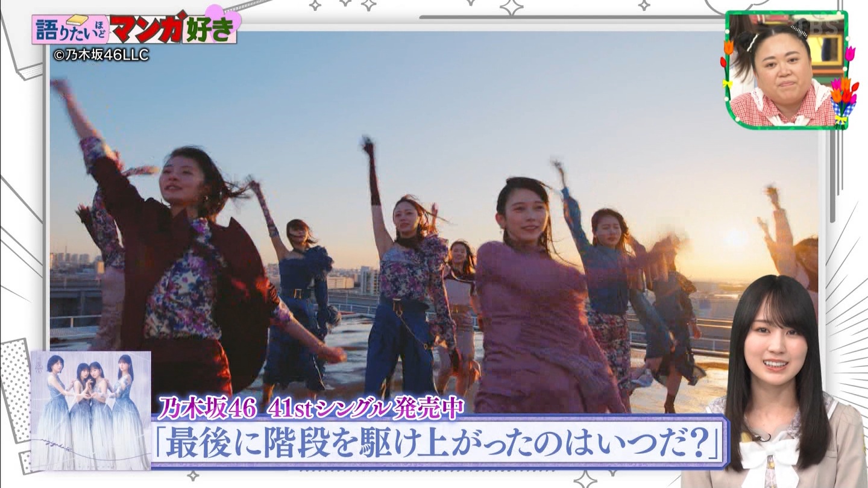Click the pink tulip at the inset's top-right corner
Screen dimensions: 868x488
tap(850, 53)
